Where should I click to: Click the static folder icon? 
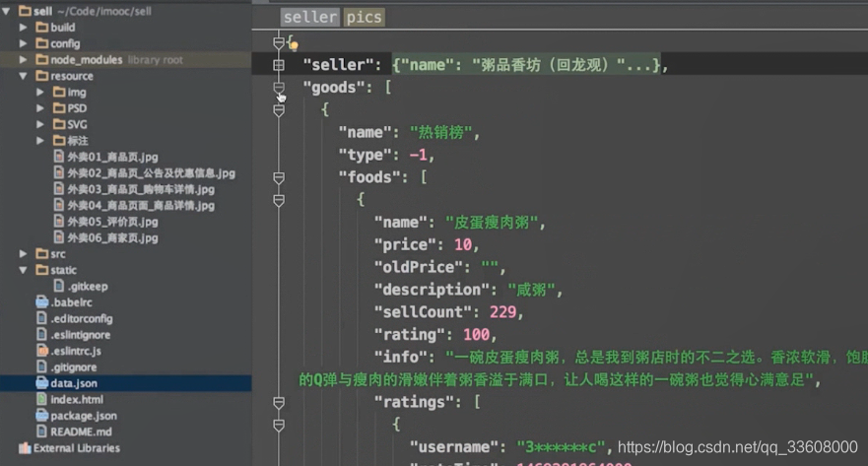click(42, 270)
